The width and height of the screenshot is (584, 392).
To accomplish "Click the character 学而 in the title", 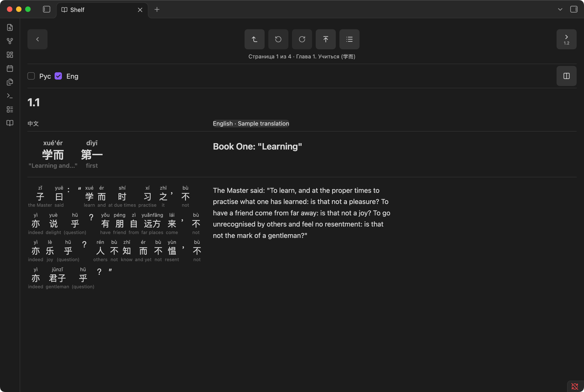I will 53,155.
